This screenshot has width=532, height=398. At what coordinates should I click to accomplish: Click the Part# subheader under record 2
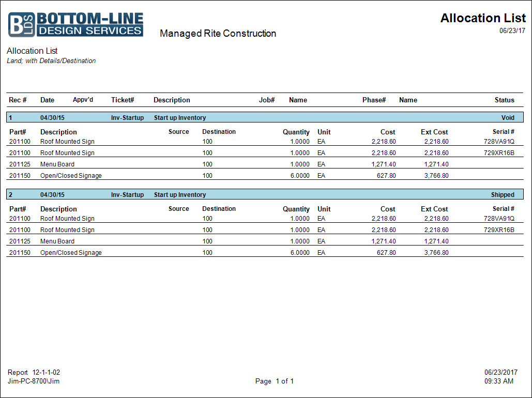[x=18, y=209]
